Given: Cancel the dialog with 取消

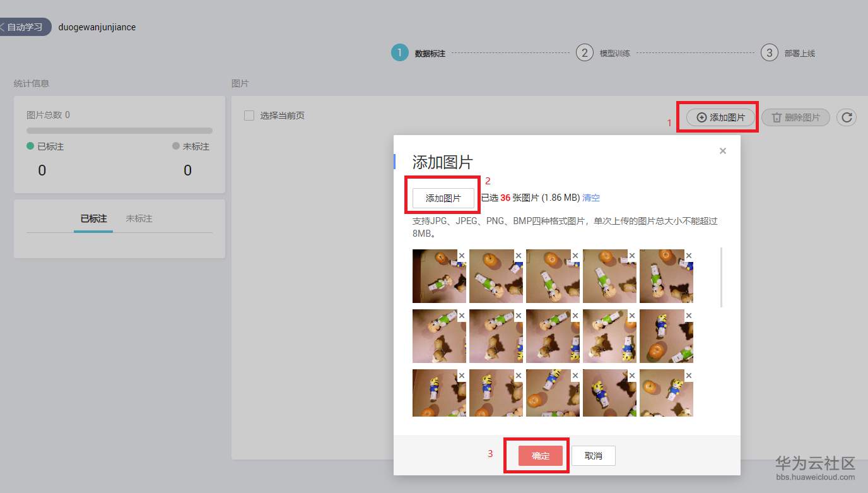Looking at the screenshot, I should (x=594, y=456).
